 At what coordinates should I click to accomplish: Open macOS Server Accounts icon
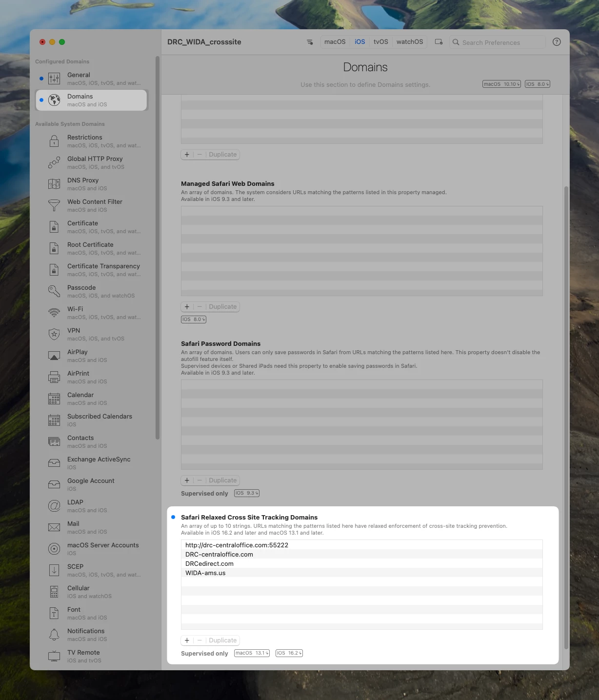[54, 549]
